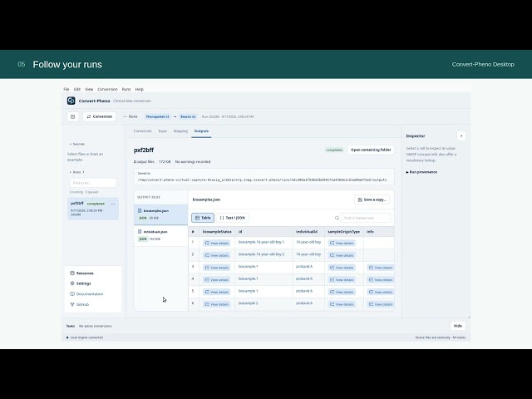The image size is (532, 399).
Task: Open the Edit menu
Action: (77, 89)
